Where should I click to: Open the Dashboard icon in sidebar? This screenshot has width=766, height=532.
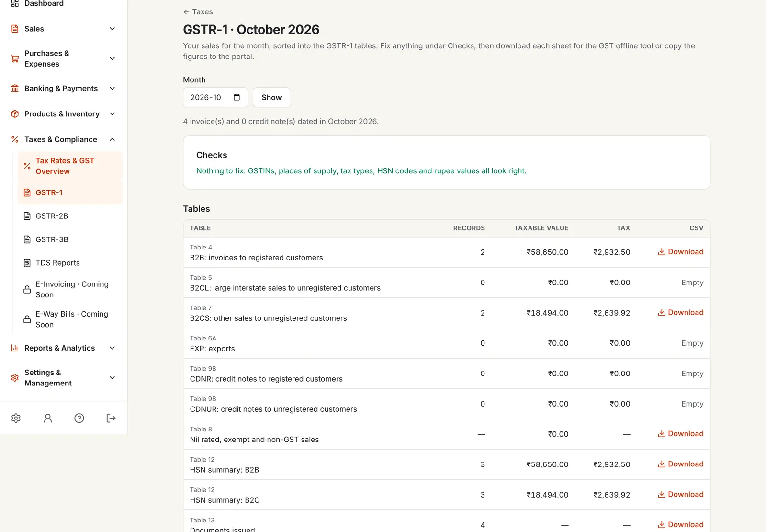15,3
